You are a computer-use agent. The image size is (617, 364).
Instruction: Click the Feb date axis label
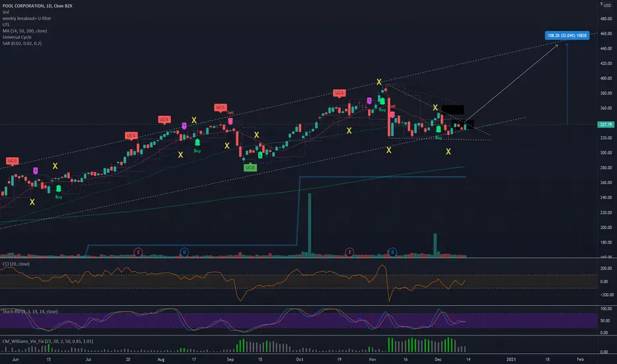580,359
